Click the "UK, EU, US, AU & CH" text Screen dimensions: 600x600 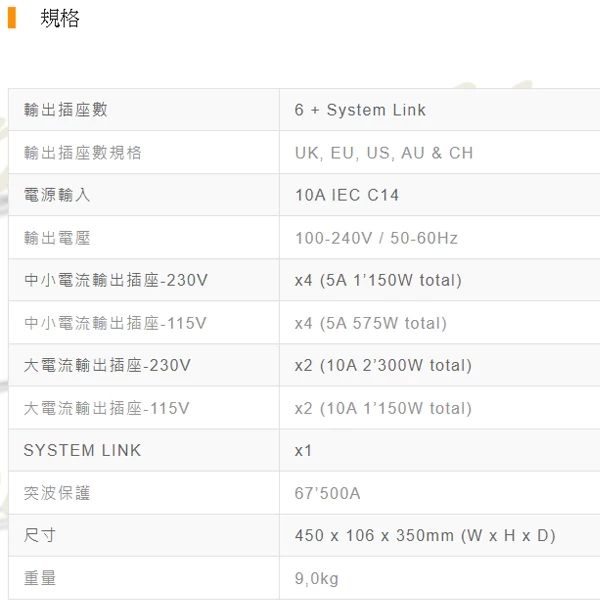pyautogui.click(x=384, y=153)
